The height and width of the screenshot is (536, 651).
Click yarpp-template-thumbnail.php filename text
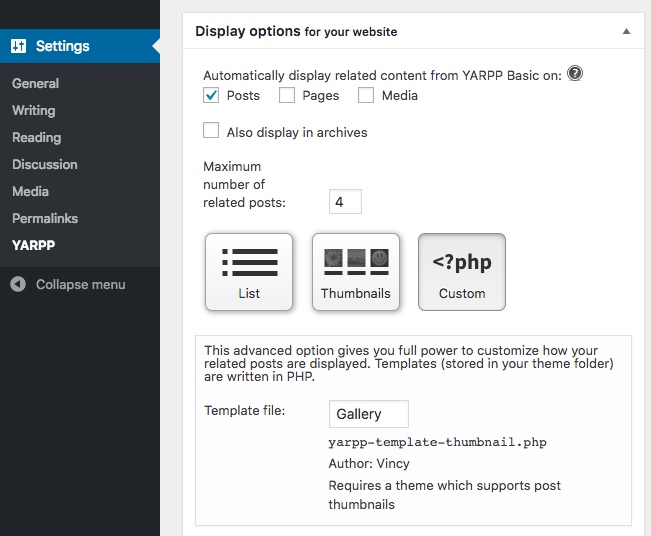pyautogui.click(x=437, y=442)
